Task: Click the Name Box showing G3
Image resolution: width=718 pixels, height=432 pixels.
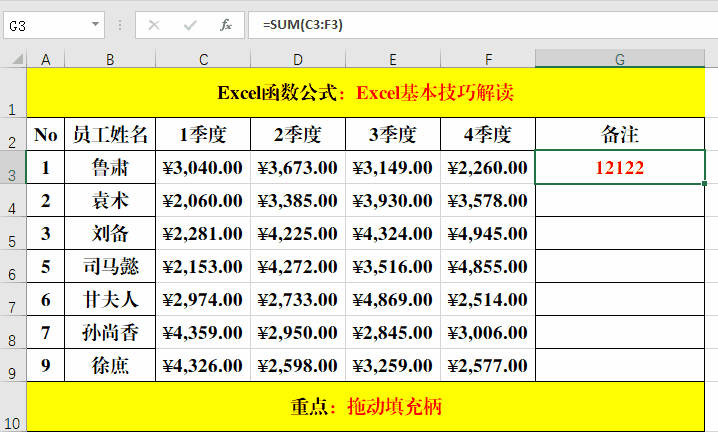Action: (x=54, y=25)
